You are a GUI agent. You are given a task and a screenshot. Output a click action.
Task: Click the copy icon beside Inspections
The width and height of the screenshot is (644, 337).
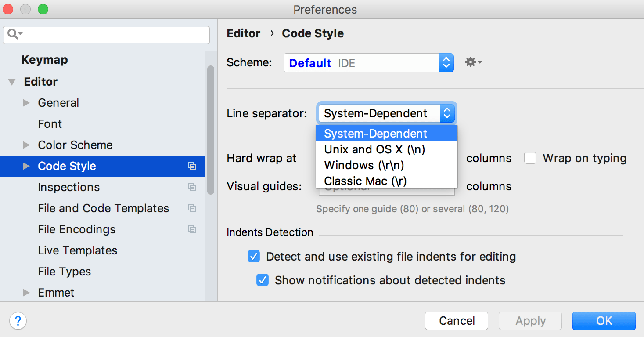[192, 187]
